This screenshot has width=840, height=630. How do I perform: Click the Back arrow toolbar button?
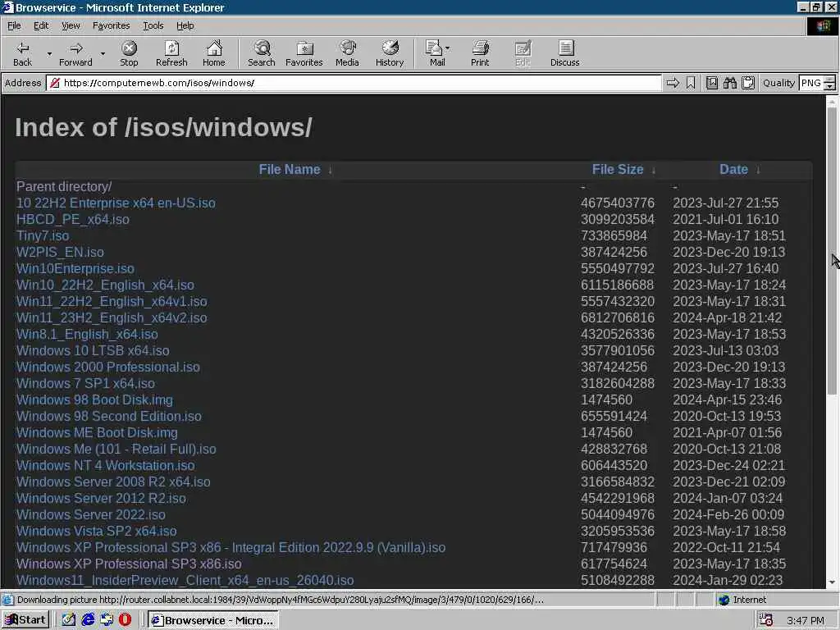point(22,53)
